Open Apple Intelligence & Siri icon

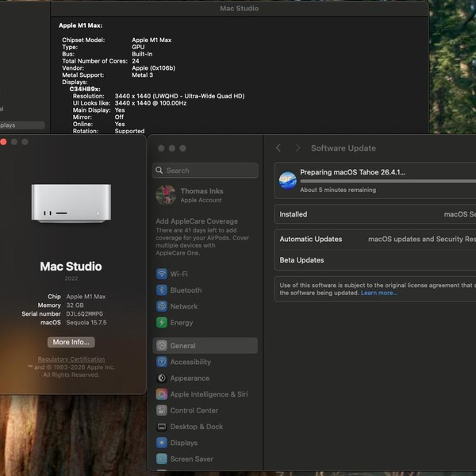(x=162, y=394)
